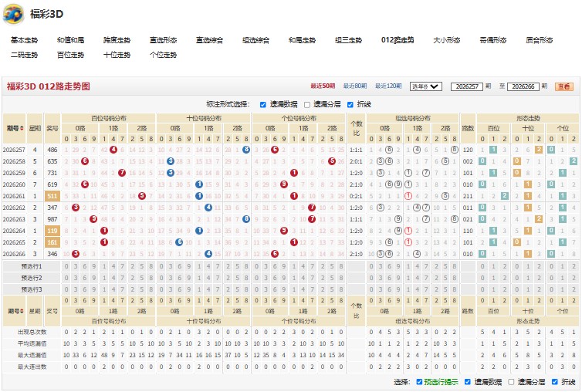Go to the 奇偶形态 tab
The height and width of the screenshot is (392, 582).
pos(493,40)
